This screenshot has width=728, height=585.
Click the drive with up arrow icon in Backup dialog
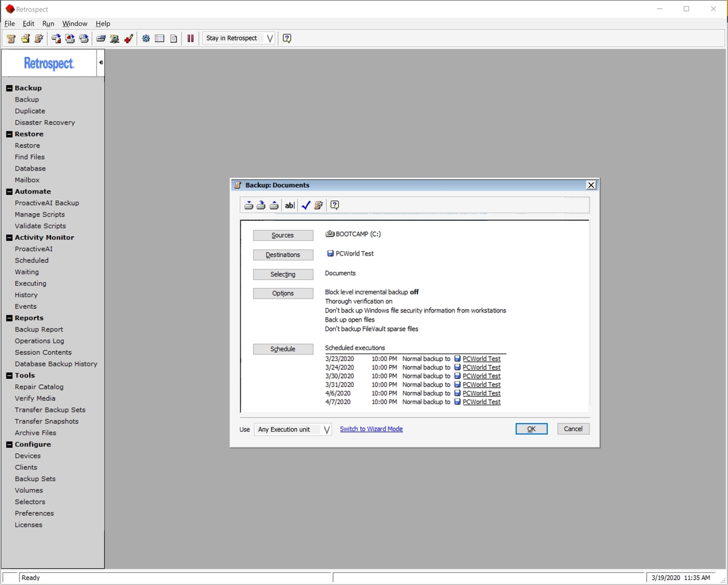[274, 205]
